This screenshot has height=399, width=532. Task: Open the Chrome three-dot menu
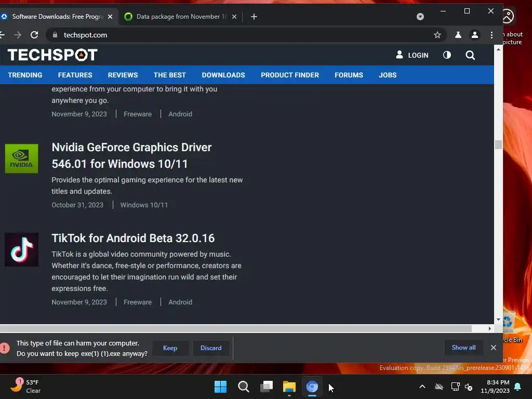click(491, 35)
